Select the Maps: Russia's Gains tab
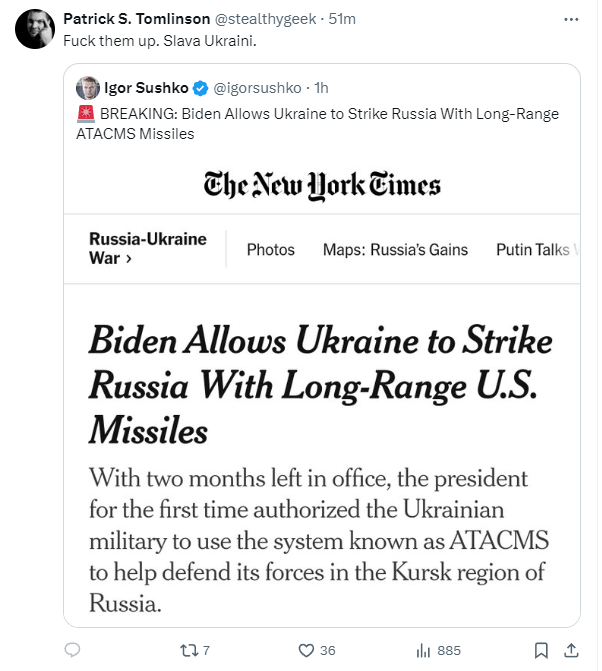Screen dimensions: 602x671 point(395,249)
